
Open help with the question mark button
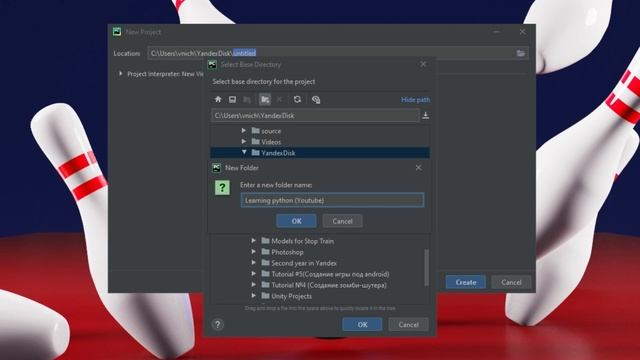pos(218,324)
